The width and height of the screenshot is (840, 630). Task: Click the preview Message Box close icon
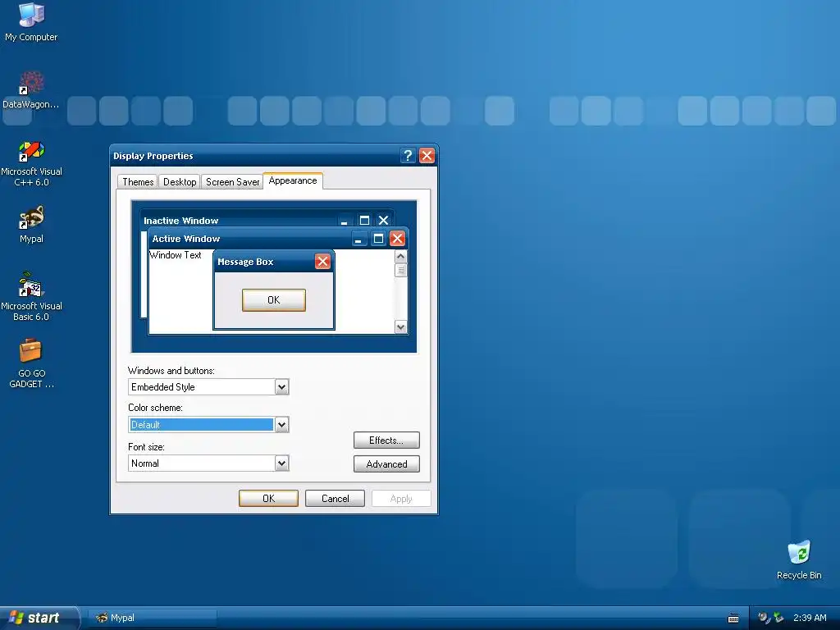(322, 262)
